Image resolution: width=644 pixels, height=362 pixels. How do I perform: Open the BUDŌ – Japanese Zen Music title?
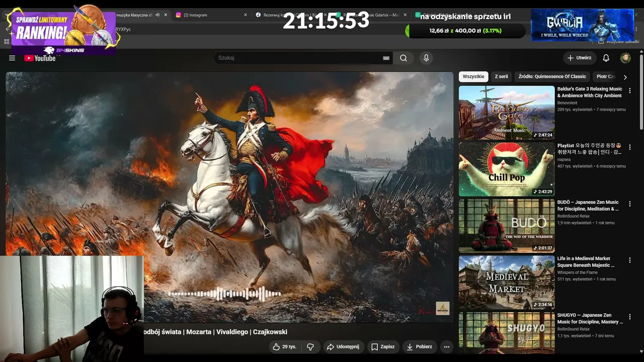(588, 205)
